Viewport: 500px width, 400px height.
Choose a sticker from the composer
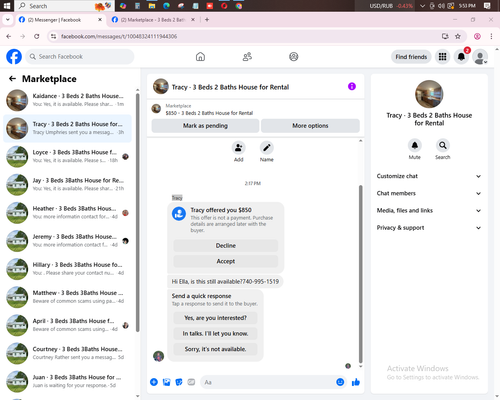[179, 382]
